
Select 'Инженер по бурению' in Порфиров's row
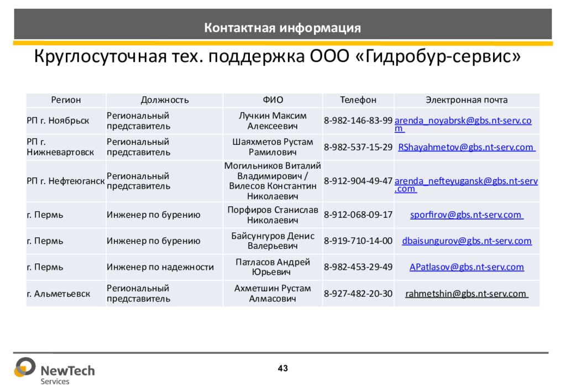click(154, 215)
